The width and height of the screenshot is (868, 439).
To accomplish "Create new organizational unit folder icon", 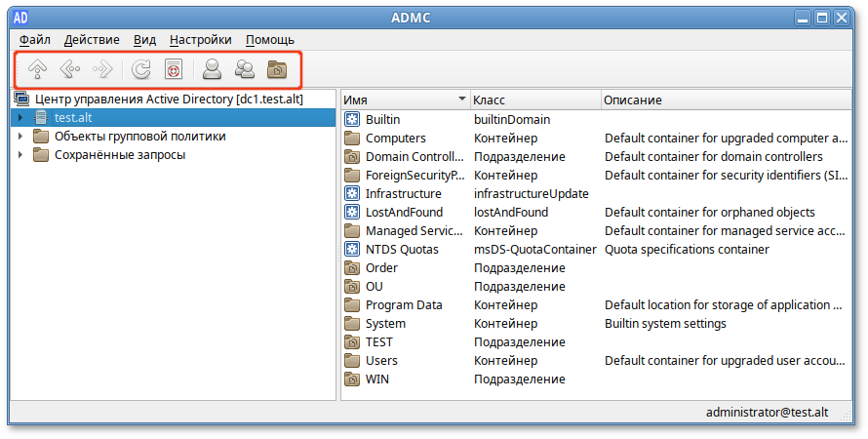I will (x=278, y=69).
